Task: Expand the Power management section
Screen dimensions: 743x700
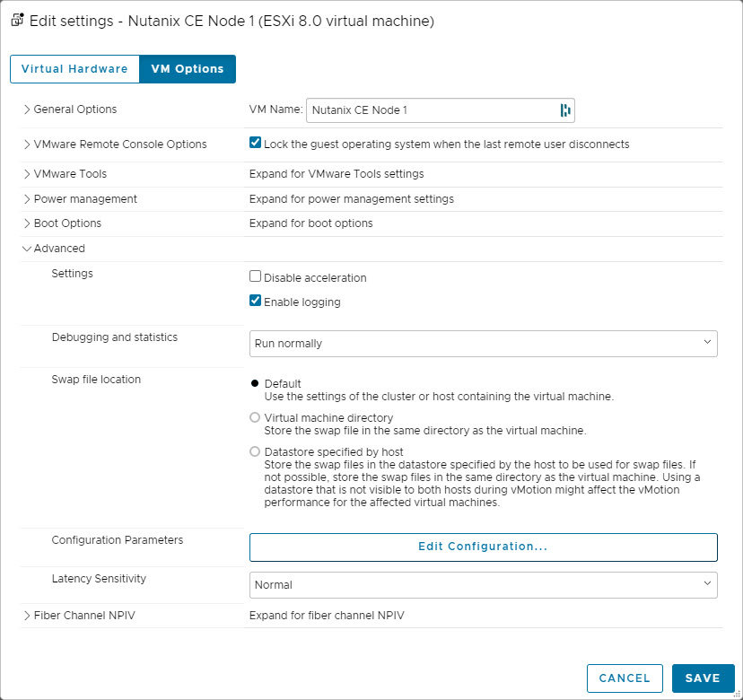Action: [27, 199]
